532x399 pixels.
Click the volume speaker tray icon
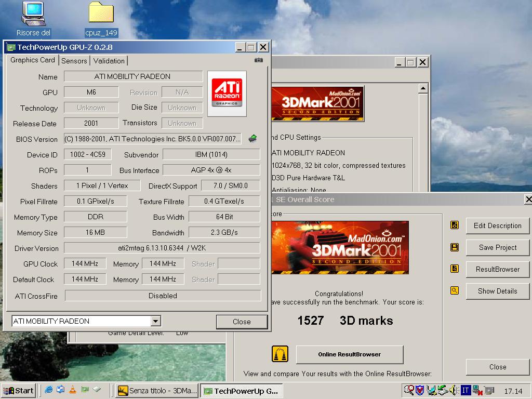[x=453, y=391]
